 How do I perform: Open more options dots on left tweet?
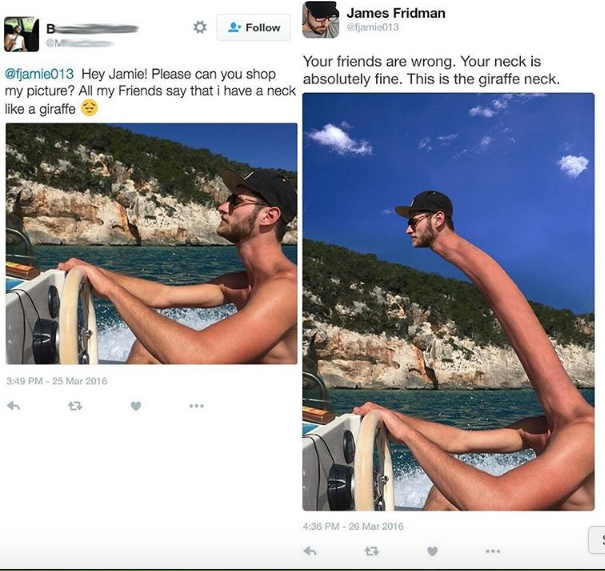(196, 406)
